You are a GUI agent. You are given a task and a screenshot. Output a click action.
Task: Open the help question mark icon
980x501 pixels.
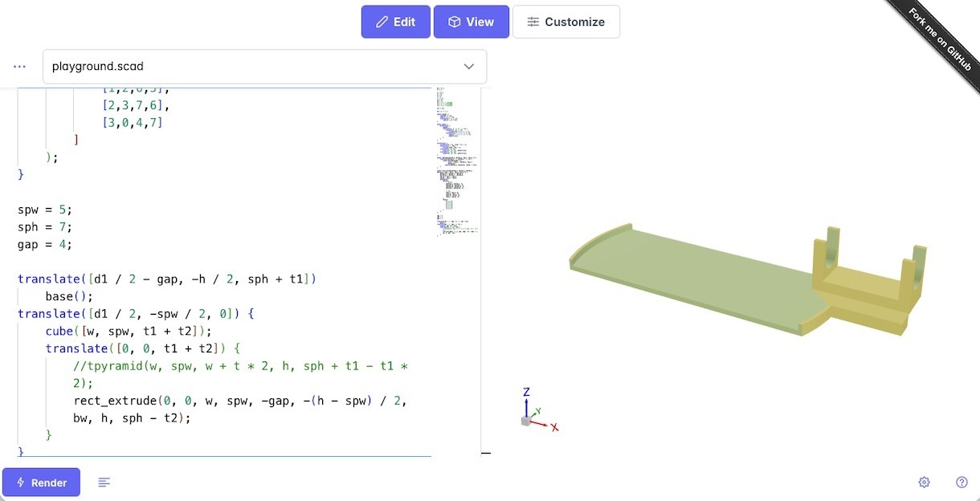(962, 483)
